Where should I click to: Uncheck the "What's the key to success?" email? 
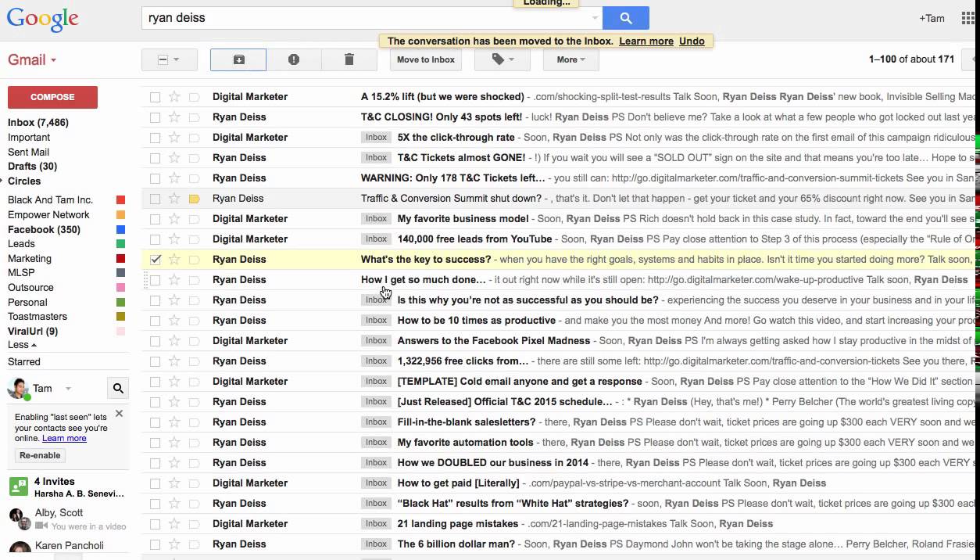coord(156,260)
